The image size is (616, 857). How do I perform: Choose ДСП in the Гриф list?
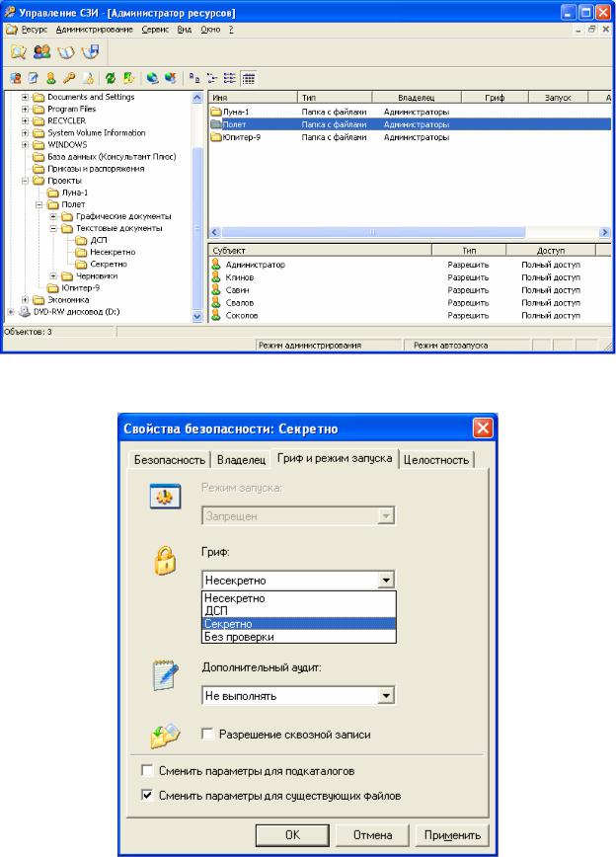[299, 611]
